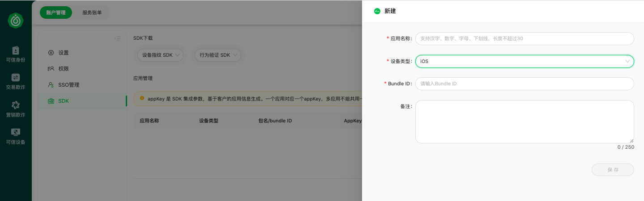Image resolution: width=644 pixels, height=201 pixels.
Task: Click inside the 备注 textarea
Action: (525, 121)
